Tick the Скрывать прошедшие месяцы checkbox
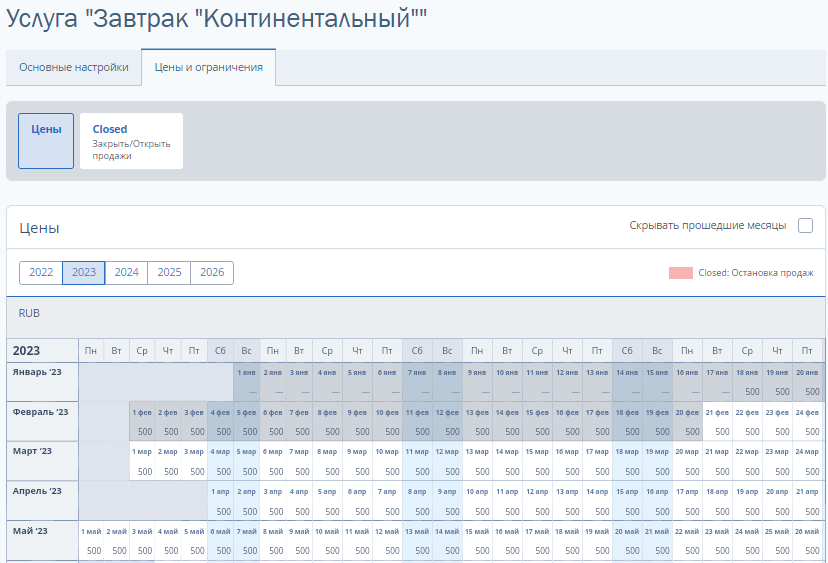 [x=805, y=226]
